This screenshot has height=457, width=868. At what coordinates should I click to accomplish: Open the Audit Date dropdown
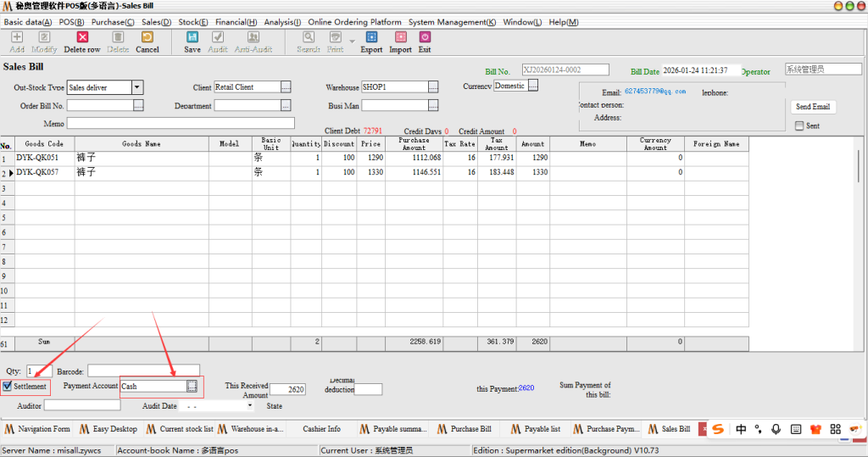pyautogui.click(x=249, y=406)
